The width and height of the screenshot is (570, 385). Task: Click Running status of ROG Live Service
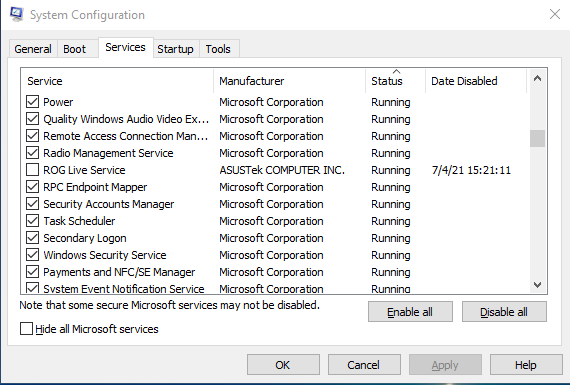coord(391,170)
